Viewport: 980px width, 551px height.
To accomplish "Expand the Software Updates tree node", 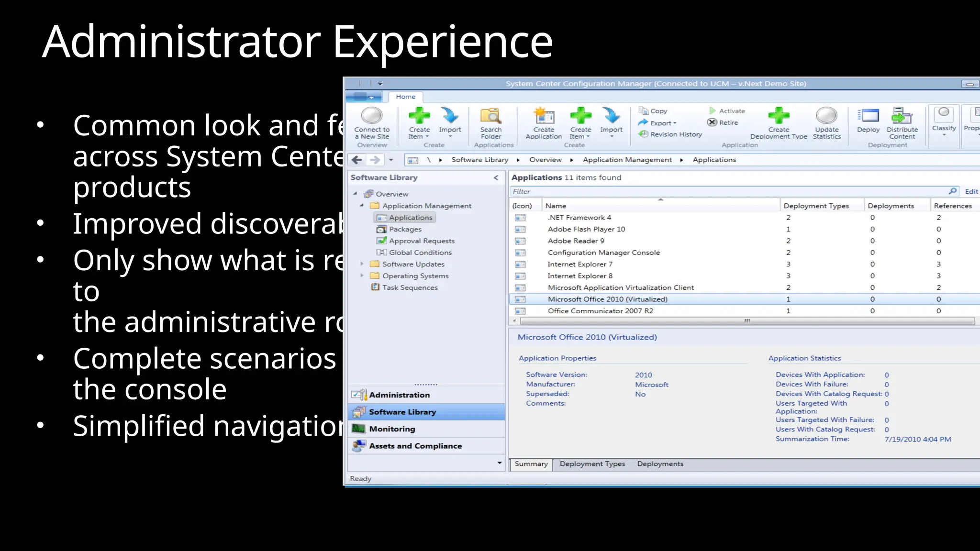I will (362, 264).
